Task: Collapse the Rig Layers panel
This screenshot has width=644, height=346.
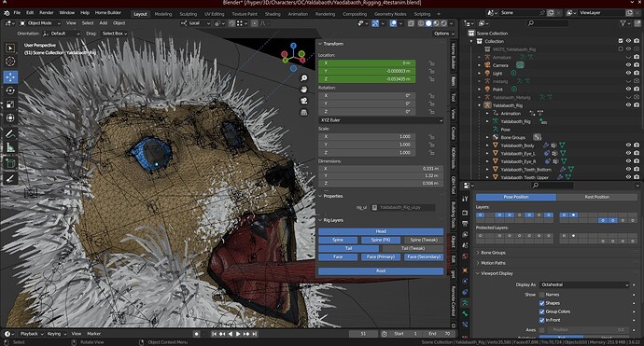Action: (332, 220)
